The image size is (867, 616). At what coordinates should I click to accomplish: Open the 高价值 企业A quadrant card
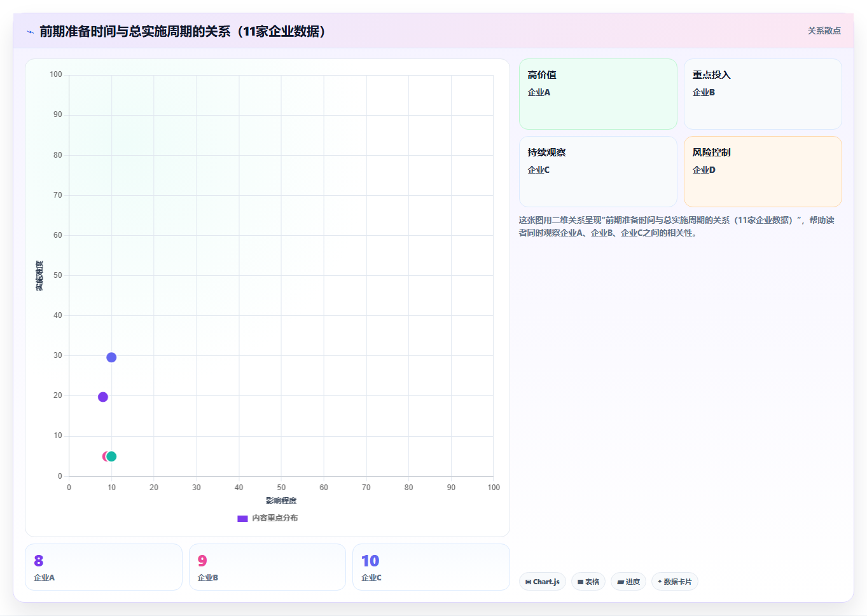pos(598,94)
